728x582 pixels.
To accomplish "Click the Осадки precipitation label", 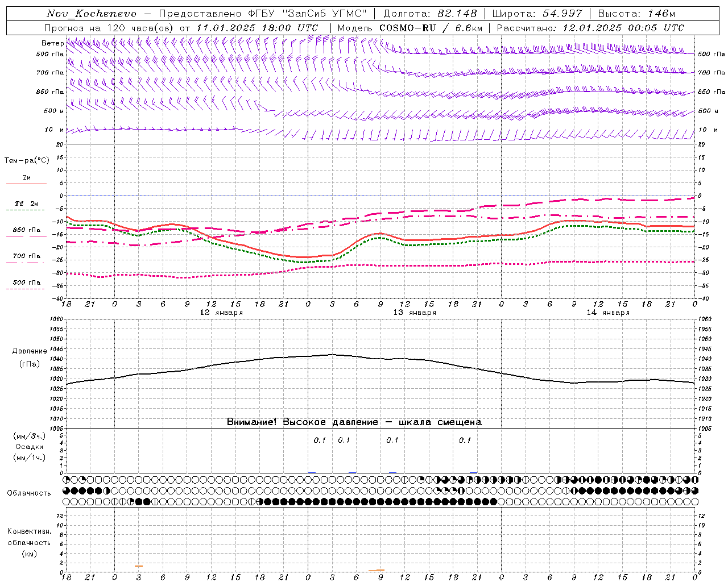I will coord(30,447).
